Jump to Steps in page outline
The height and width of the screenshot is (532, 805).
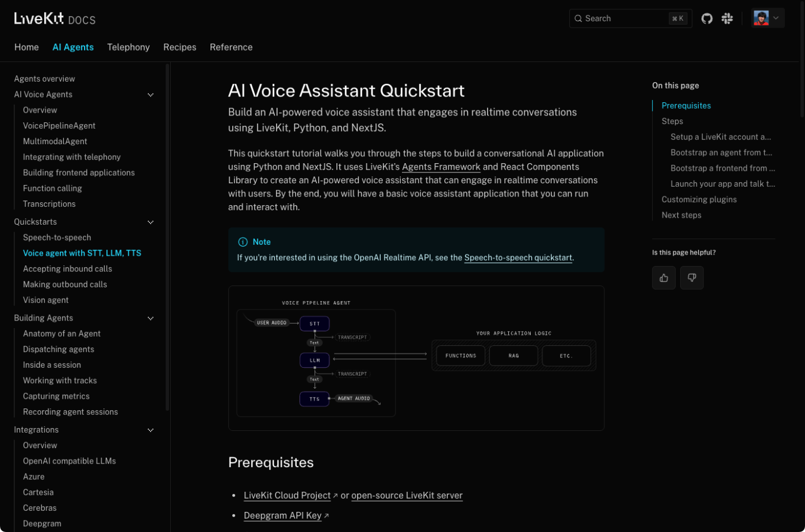(672, 121)
